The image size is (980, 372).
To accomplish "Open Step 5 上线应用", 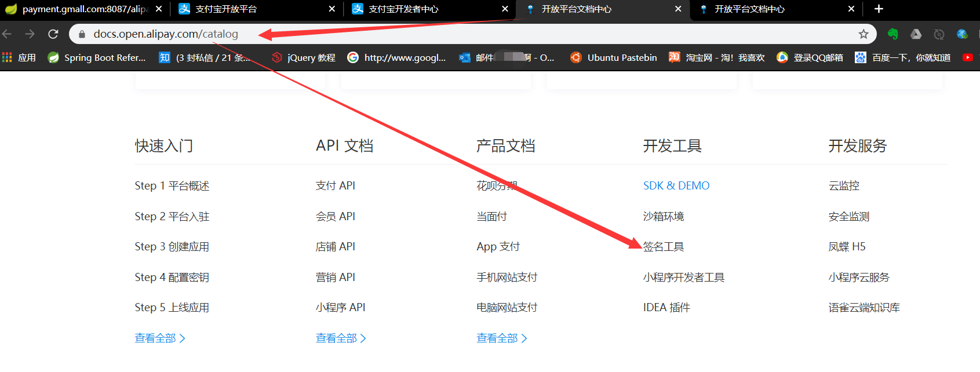I will point(172,308).
